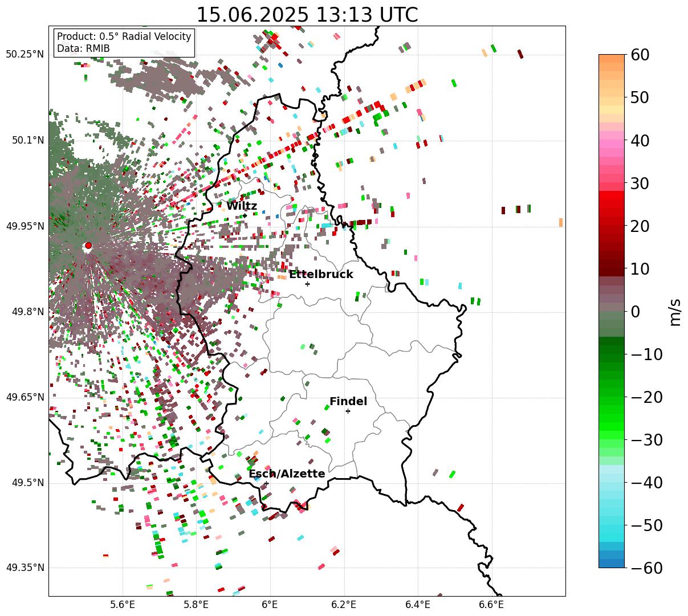
Task: Click the colorbar label −40
Action: click(646, 482)
